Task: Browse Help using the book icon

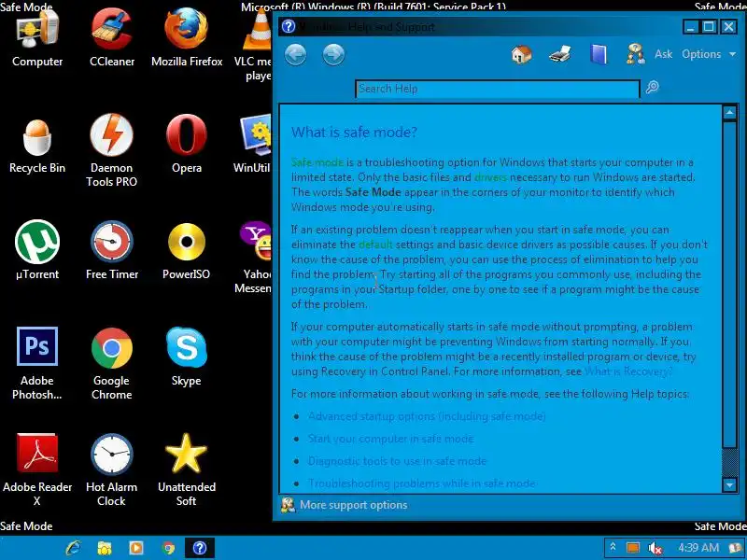Action: pos(599,54)
